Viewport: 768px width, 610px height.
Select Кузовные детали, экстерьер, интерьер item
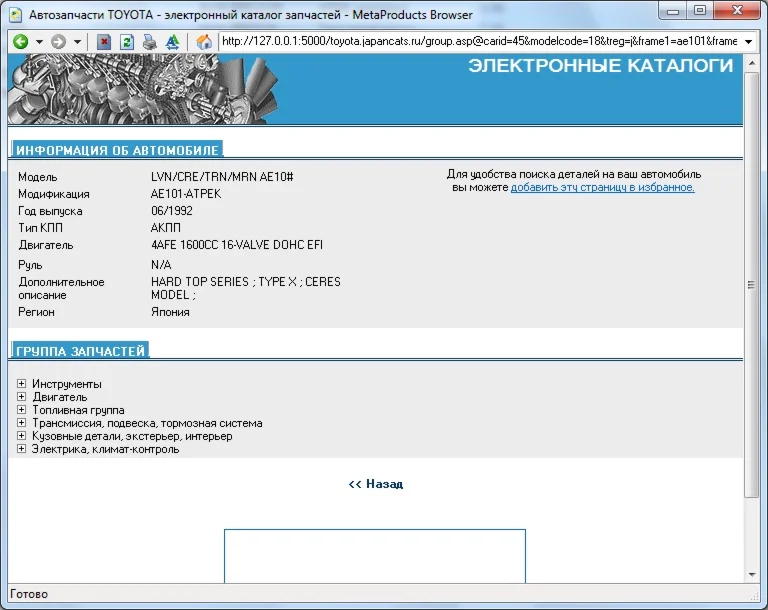132,436
